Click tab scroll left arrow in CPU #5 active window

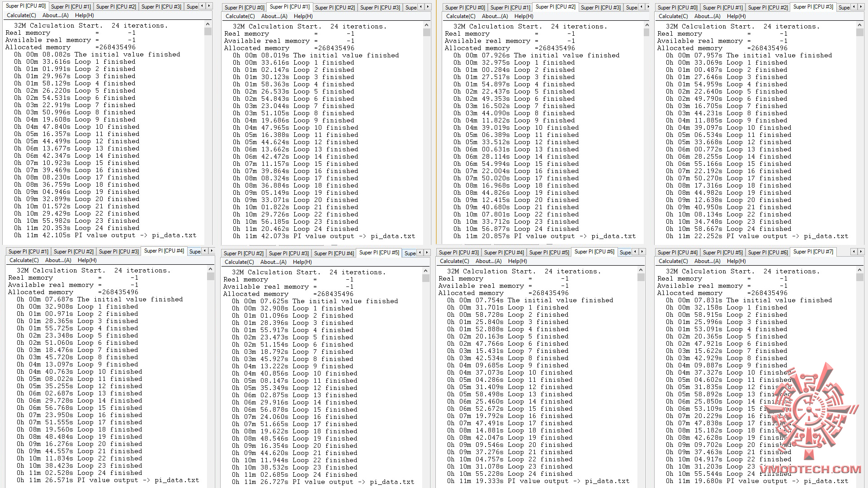(x=420, y=253)
